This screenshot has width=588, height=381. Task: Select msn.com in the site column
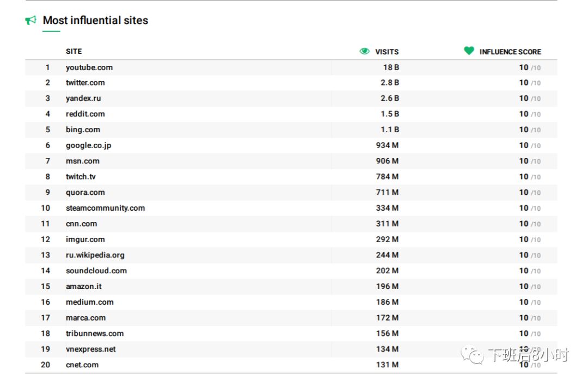pyautogui.click(x=83, y=161)
